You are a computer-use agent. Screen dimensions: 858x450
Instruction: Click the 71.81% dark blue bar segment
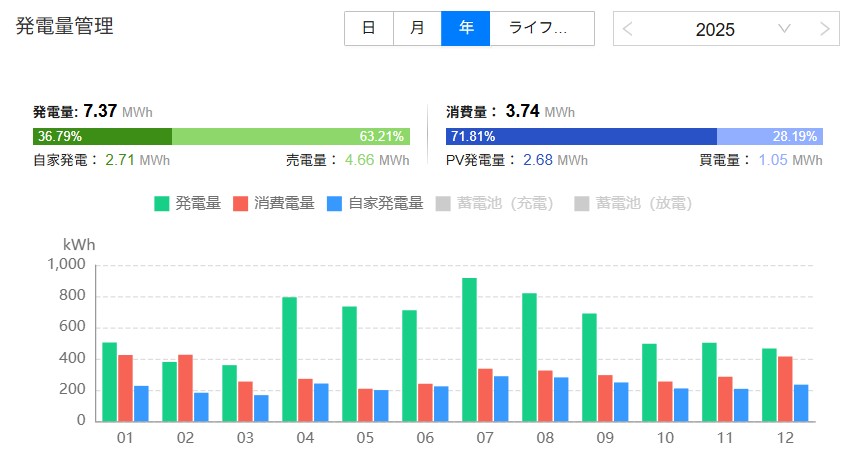[581, 136]
